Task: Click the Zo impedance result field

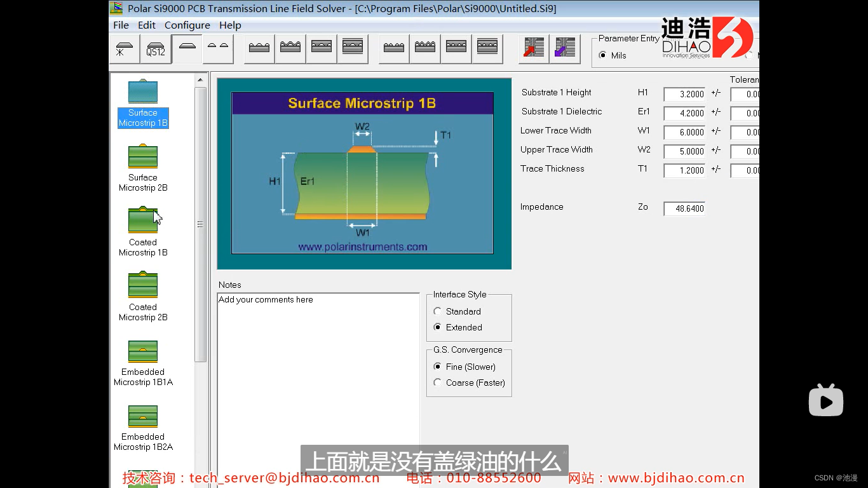Action: click(684, 208)
